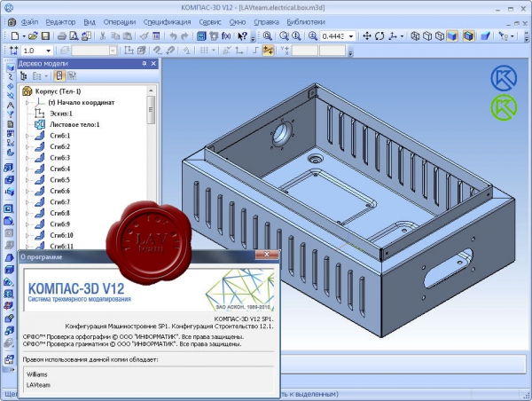The image size is (532, 401).
Task: Toggle Shaded with edges display mode
Action: click(468, 36)
